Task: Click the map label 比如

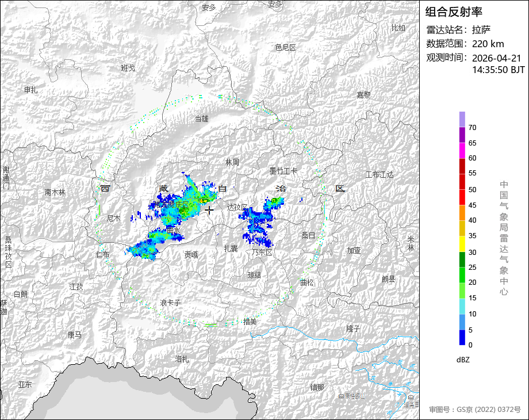Action: click(398, 28)
